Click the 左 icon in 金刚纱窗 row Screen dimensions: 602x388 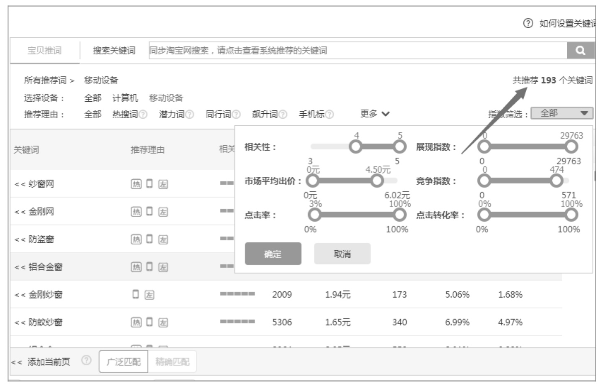pyautogui.click(x=149, y=295)
